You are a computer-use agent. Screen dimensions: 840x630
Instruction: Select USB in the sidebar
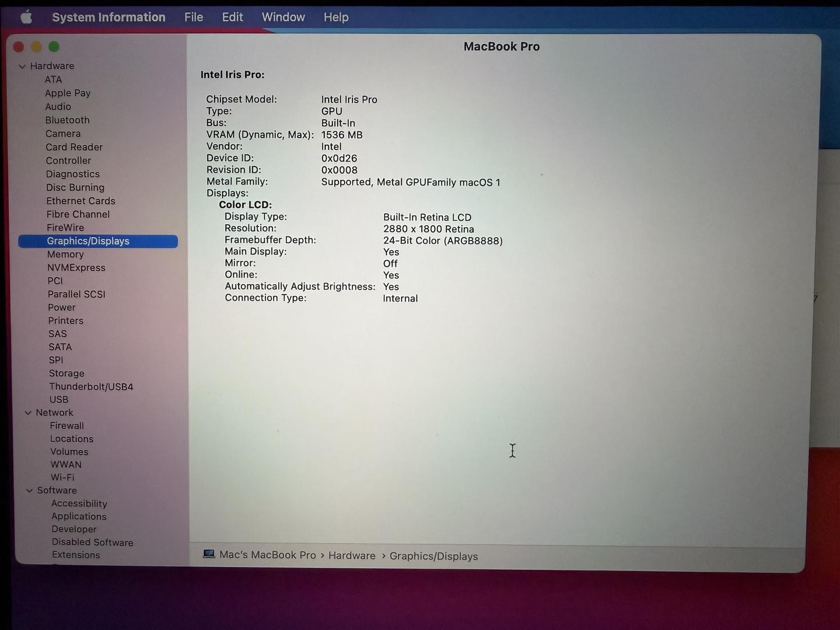(59, 400)
